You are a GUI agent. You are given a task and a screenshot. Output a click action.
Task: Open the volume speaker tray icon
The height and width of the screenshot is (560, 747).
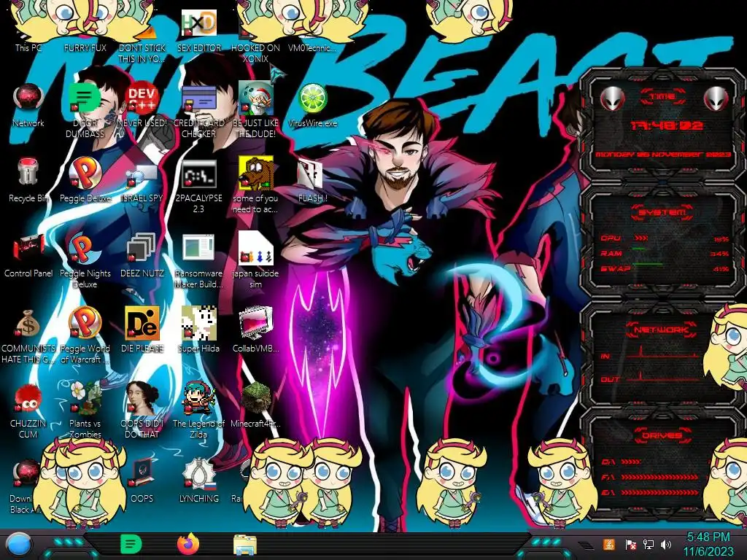[x=666, y=544]
